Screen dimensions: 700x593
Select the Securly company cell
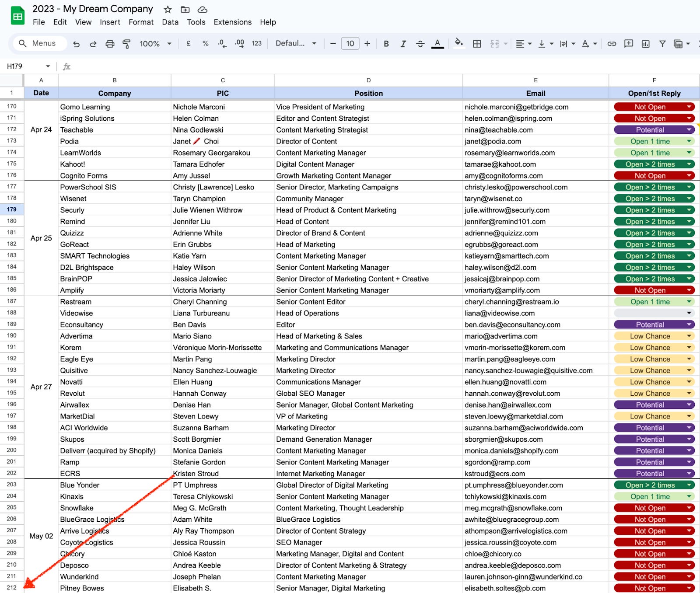(114, 210)
